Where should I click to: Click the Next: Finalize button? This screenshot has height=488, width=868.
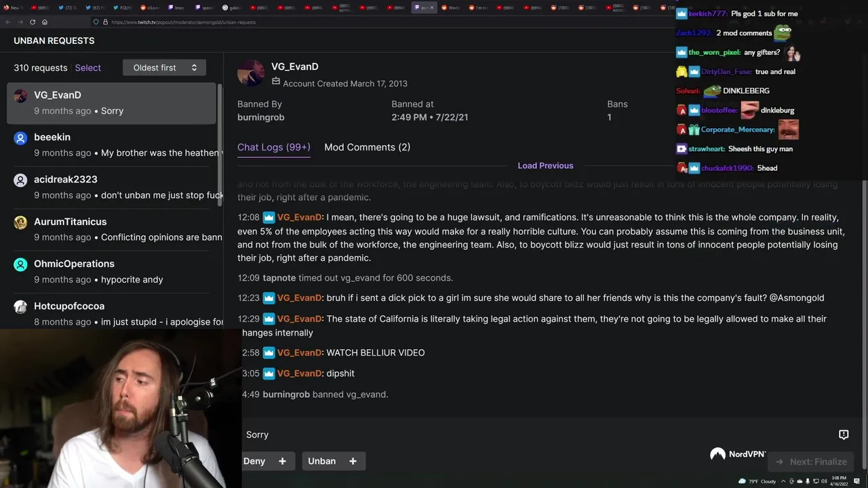point(810,462)
